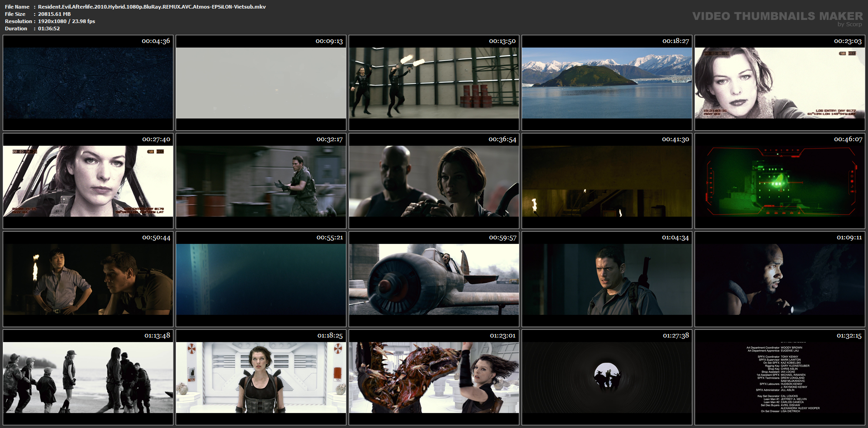The height and width of the screenshot is (428, 868).
Task: Click the green night-vision thumbnail at 00:46:07
Action: 780,181
